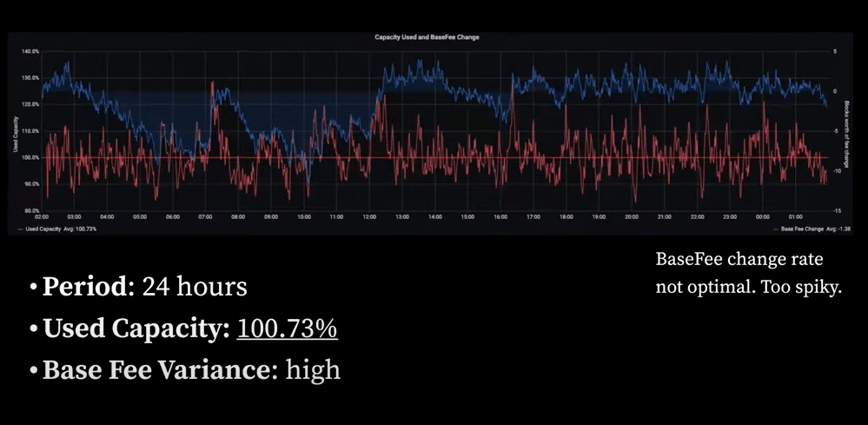Click the 17:00 time axis label
This screenshot has height=425, width=868.
[x=533, y=216]
